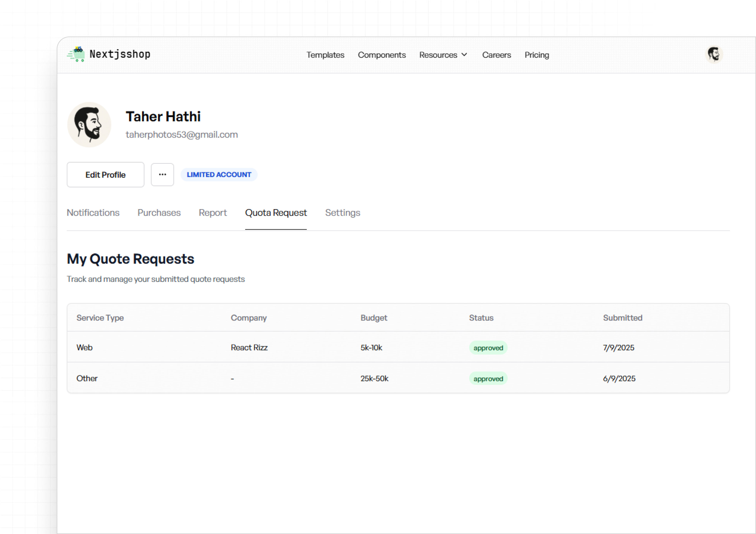
Task: Switch to the Notifications tab
Action: click(93, 213)
